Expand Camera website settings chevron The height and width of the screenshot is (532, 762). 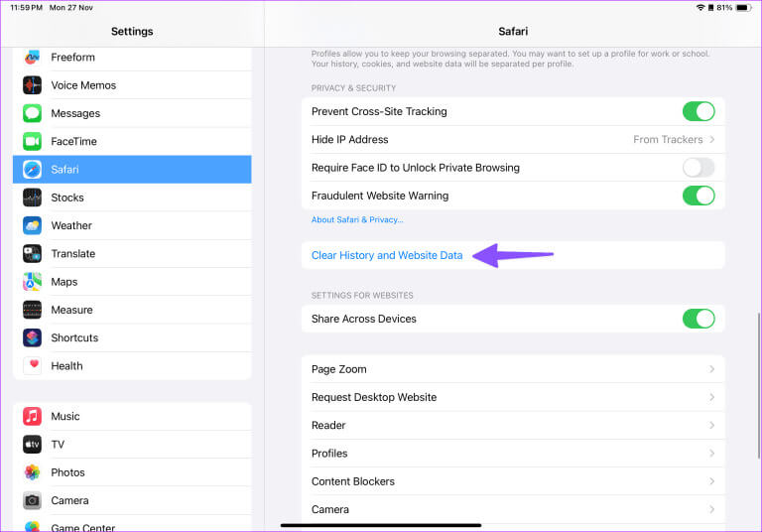click(x=712, y=509)
